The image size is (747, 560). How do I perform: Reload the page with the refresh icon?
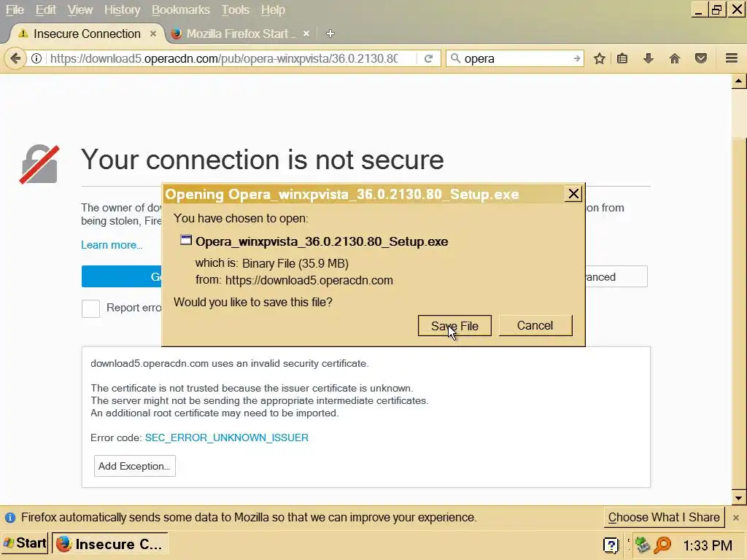pyautogui.click(x=428, y=58)
